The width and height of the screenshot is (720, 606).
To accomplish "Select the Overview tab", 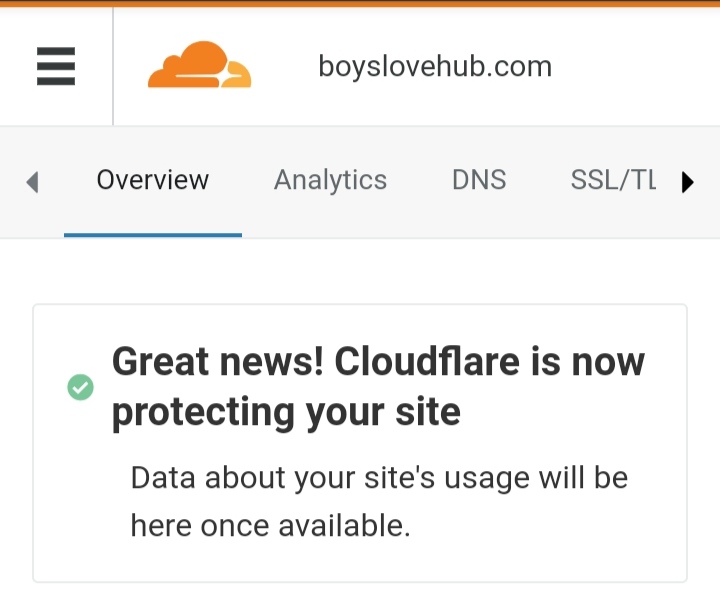I will pos(152,180).
